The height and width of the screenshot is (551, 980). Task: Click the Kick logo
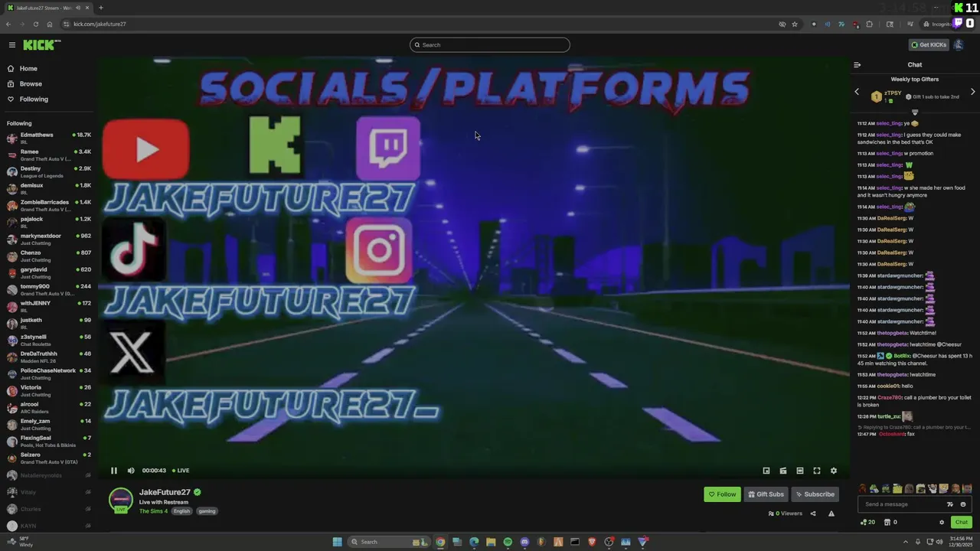pos(41,45)
